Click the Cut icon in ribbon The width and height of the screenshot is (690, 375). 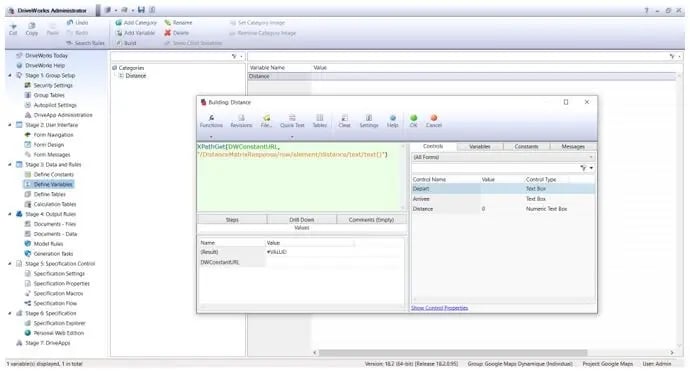13,26
